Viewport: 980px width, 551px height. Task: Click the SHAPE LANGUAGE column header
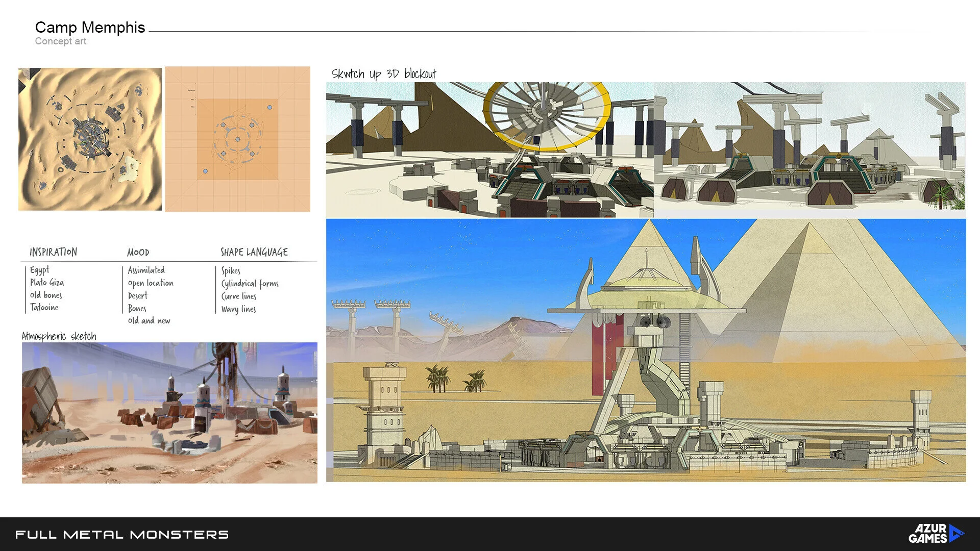tap(254, 252)
